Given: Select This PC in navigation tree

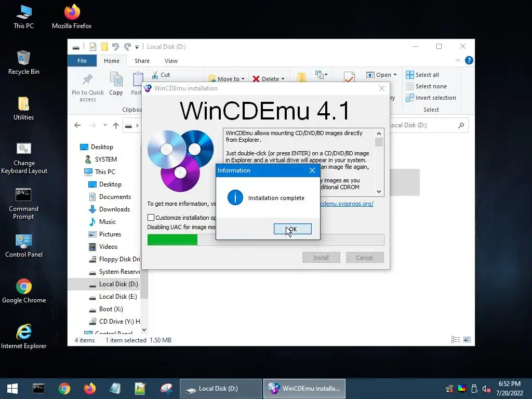Looking at the screenshot, I should 100,171.
